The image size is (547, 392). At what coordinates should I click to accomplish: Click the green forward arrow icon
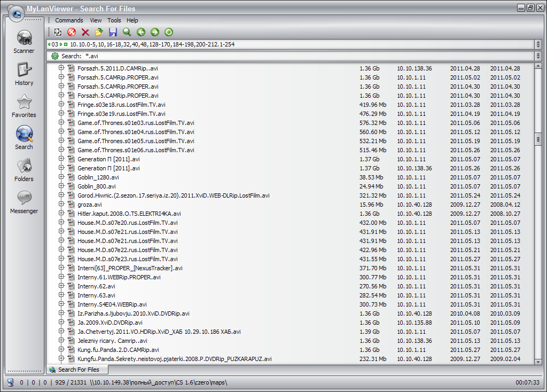click(155, 33)
